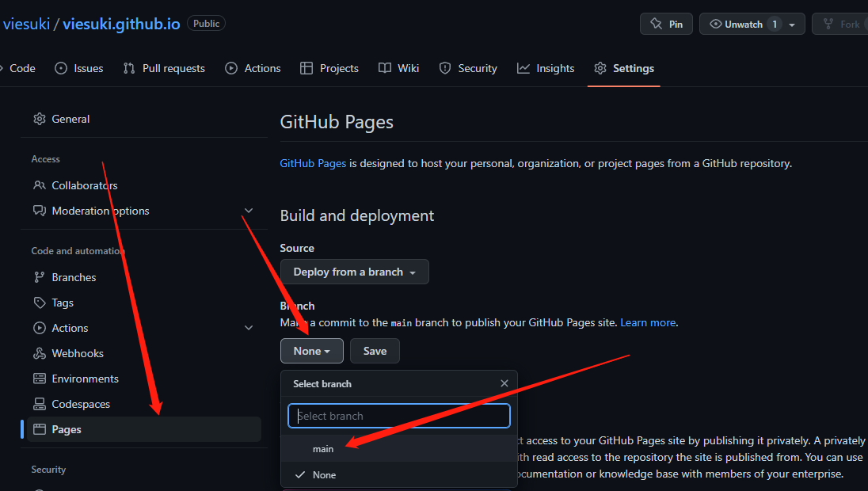Click the Fork button
This screenshot has height=491, width=868.
(840, 24)
